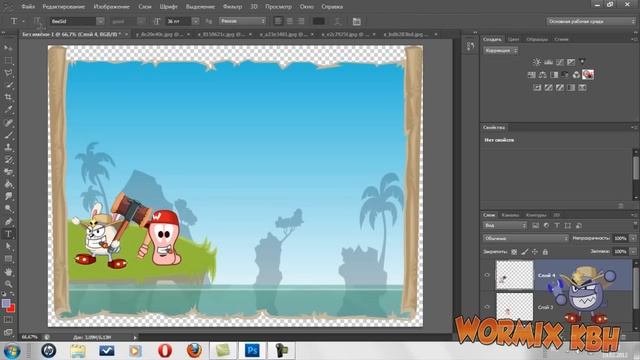The width and height of the screenshot is (640, 360).
Task: Toggle text orientation in options bar
Action: coord(38,21)
